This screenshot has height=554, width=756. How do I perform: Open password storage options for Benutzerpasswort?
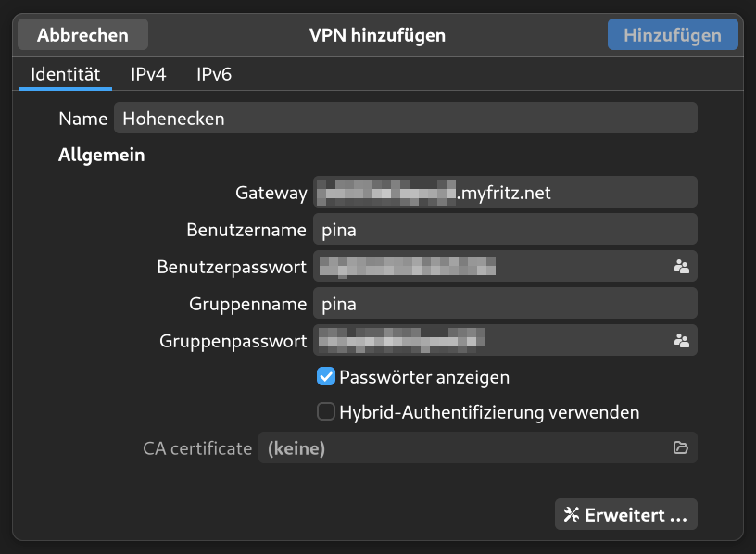(x=681, y=266)
